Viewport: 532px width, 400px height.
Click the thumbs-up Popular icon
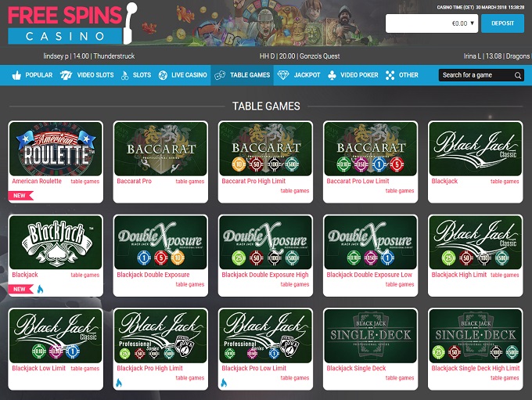[x=16, y=75]
